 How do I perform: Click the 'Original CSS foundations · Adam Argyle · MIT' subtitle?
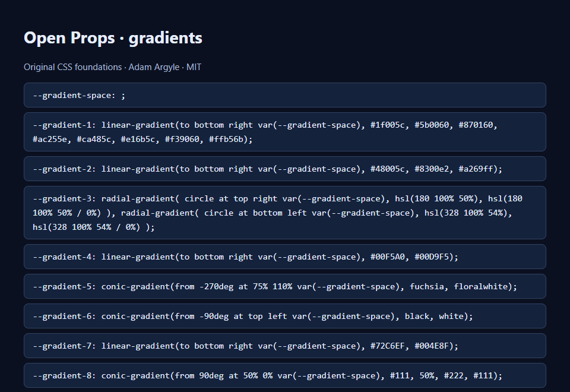(112, 67)
